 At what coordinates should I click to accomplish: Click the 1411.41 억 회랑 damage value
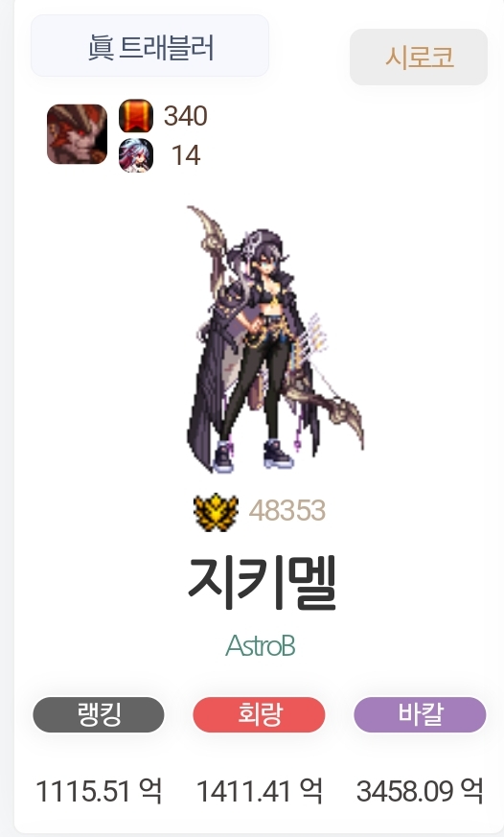click(260, 791)
